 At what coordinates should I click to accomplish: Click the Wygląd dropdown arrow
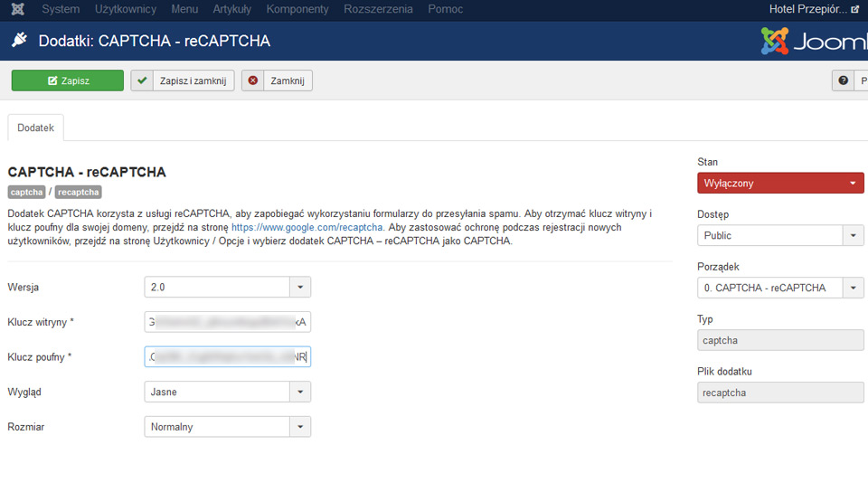click(x=300, y=392)
